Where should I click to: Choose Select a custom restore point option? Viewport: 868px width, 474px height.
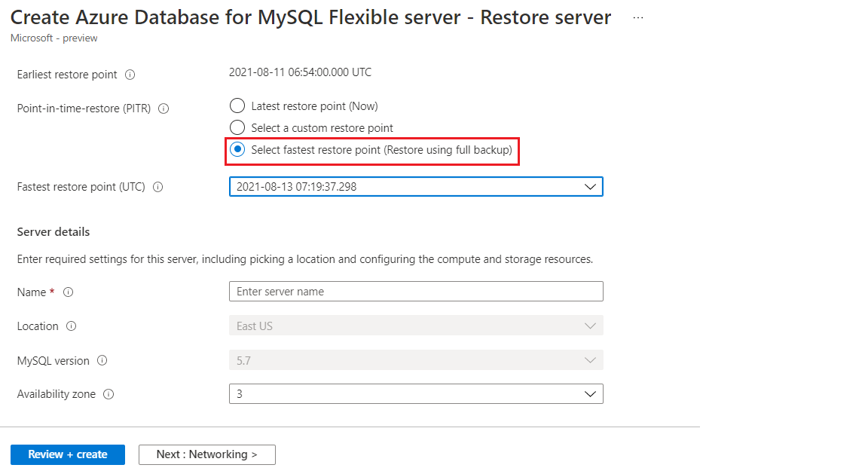pos(237,128)
